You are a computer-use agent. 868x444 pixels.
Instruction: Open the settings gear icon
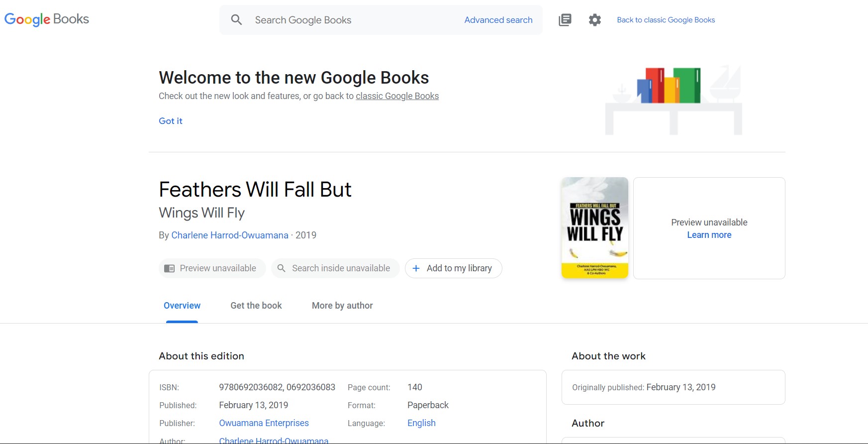(595, 20)
